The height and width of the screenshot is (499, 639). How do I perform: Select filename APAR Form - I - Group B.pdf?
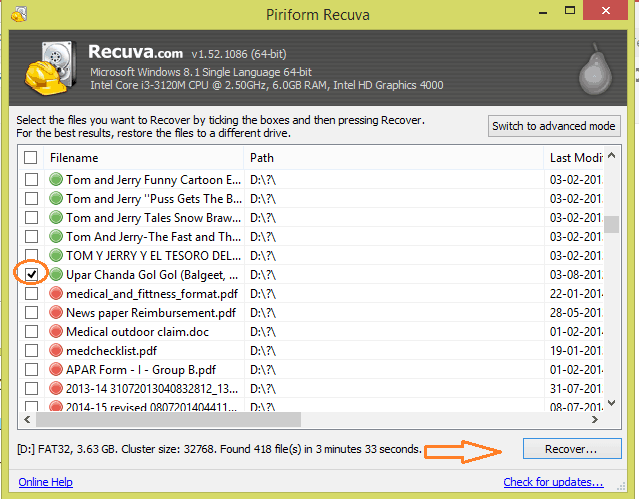pyautogui.click(x=141, y=370)
